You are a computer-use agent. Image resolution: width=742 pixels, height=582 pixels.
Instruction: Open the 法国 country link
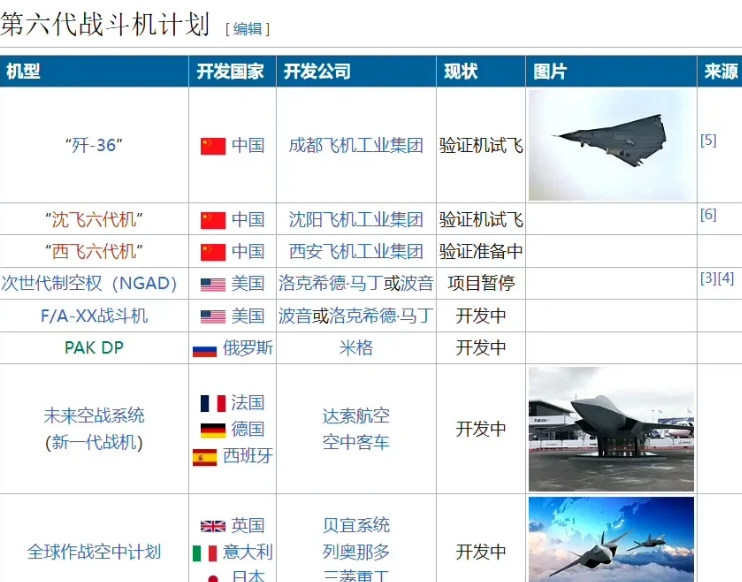pos(247,403)
